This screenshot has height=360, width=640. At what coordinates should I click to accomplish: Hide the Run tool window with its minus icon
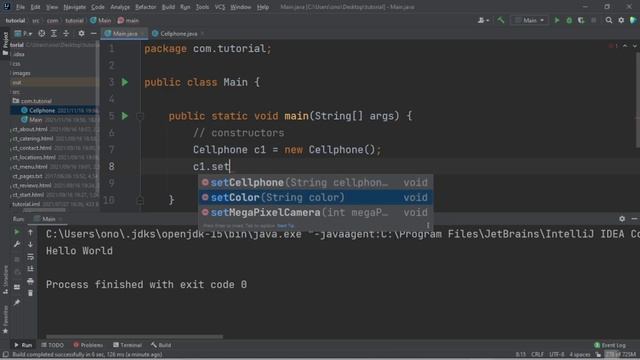(634, 219)
